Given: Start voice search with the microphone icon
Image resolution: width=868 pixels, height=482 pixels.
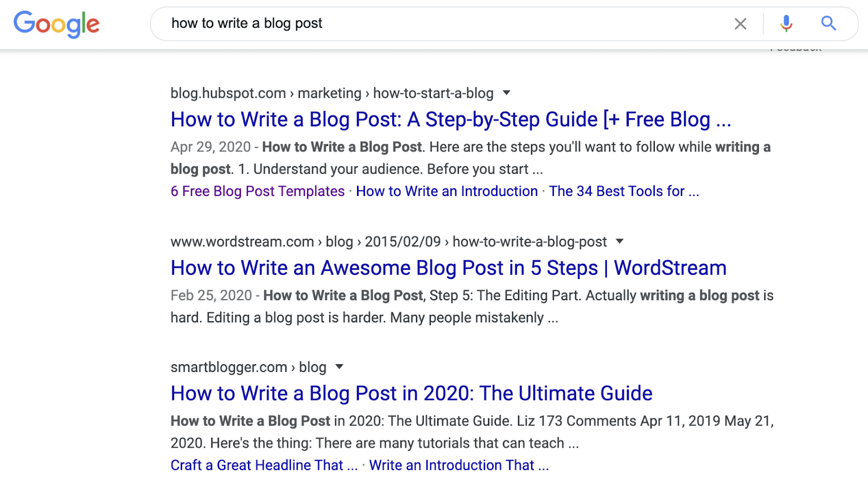Looking at the screenshot, I should (x=786, y=24).
